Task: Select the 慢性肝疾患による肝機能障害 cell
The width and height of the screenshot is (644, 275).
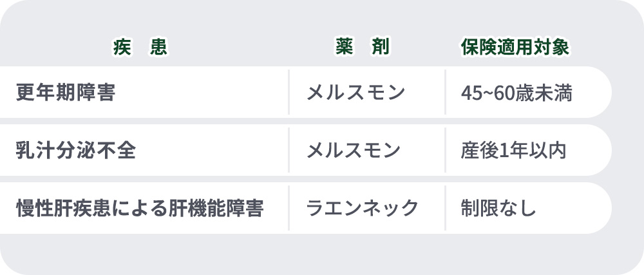Action: [x=140, y=209]
